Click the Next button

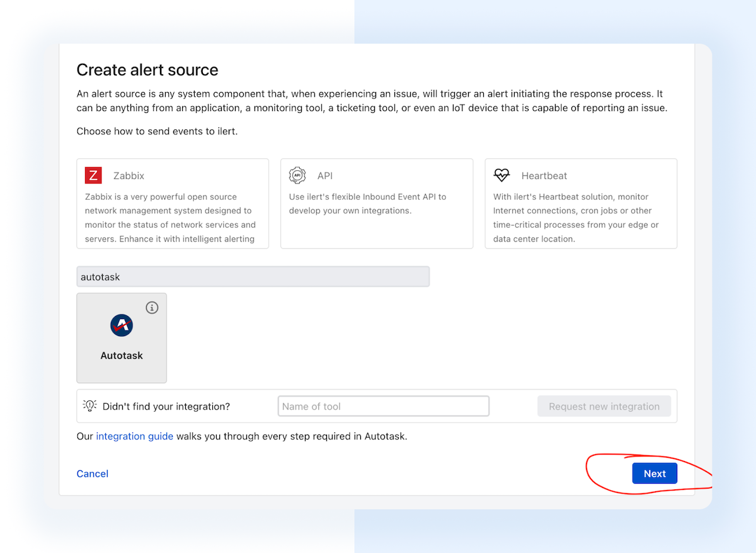coord(655,474)
